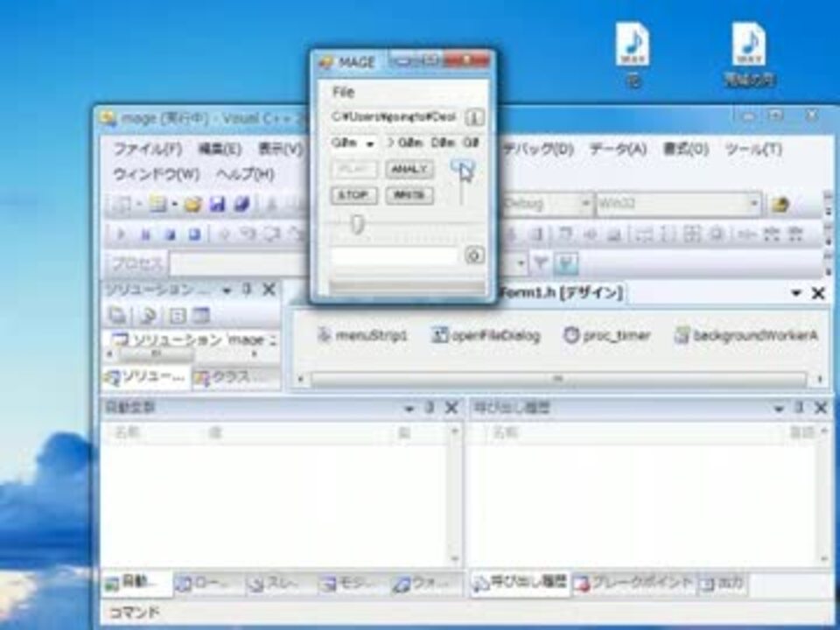Click the Add New Item toolbar icon
The height and width of the screenshot is (630, 840).
click(157, 204)
